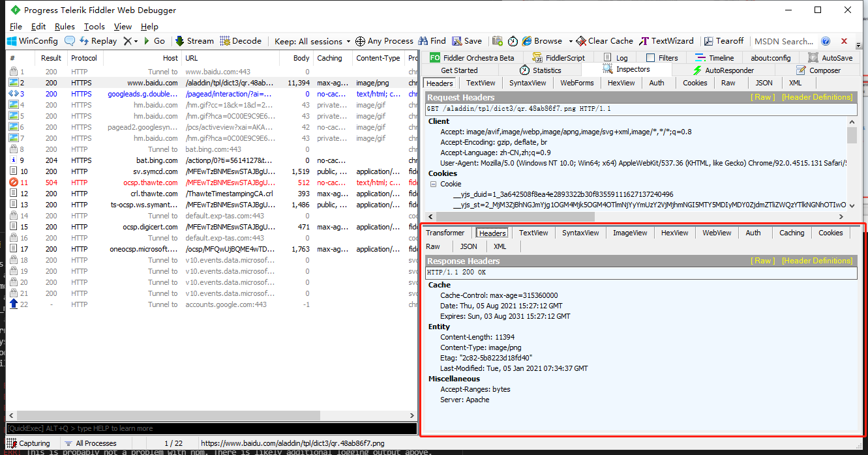Viewport: 868px width, 455px height.
Task: Open the response Transformer tab
Action: pyautogui.click(x=445, y=233)
